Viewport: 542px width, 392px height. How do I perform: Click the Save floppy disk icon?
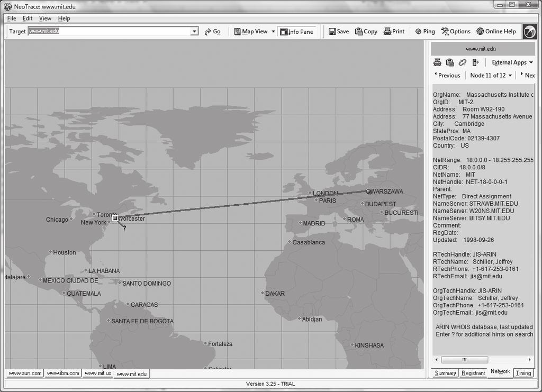click(x=332, y=31)
